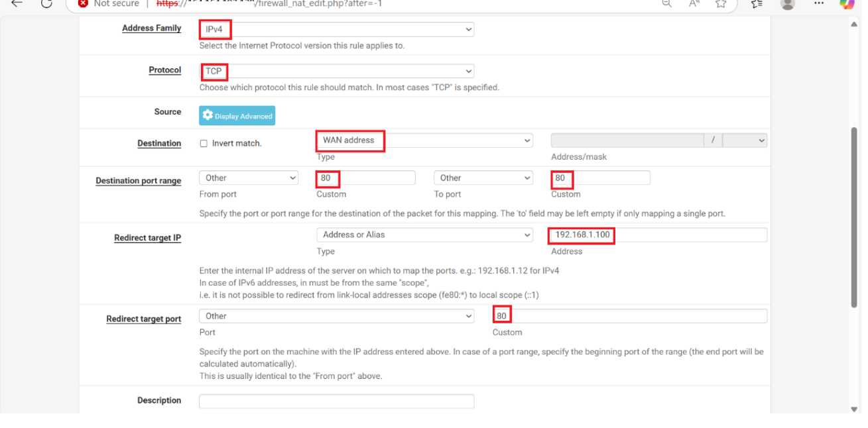
Task: Open the To port dropdown
Action: click(483, 178)
